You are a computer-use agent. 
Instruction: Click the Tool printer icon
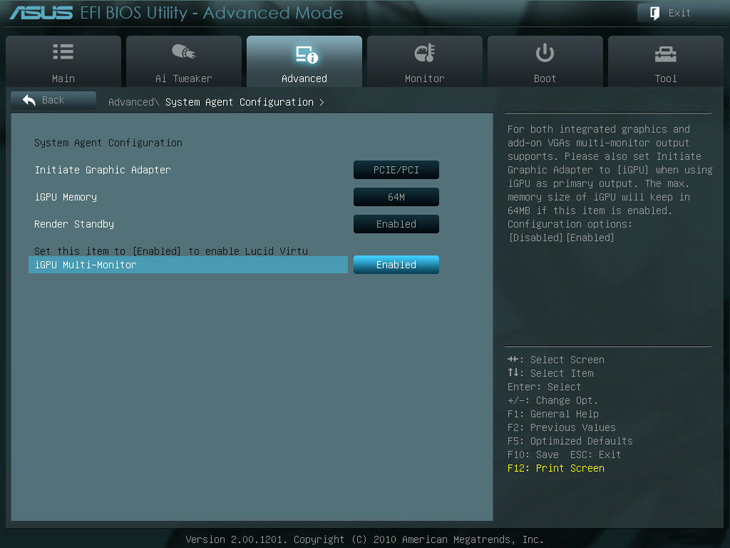(x=665, y=53)
